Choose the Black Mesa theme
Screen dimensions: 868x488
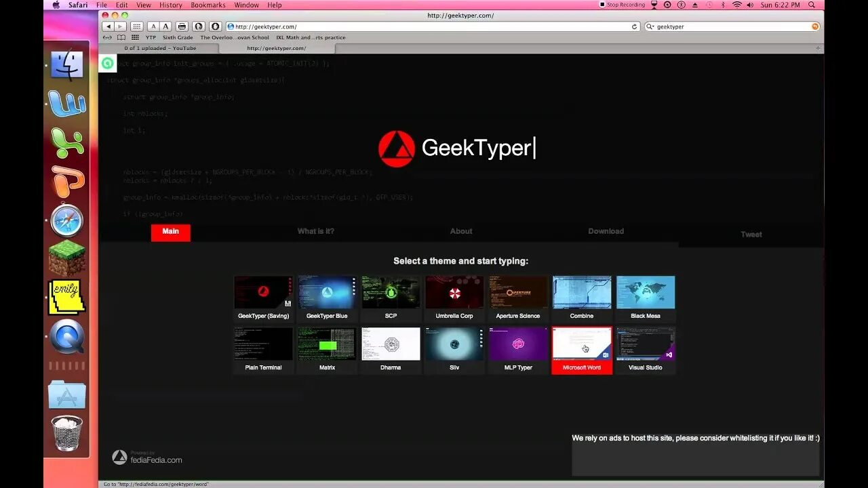pos(646,298)
